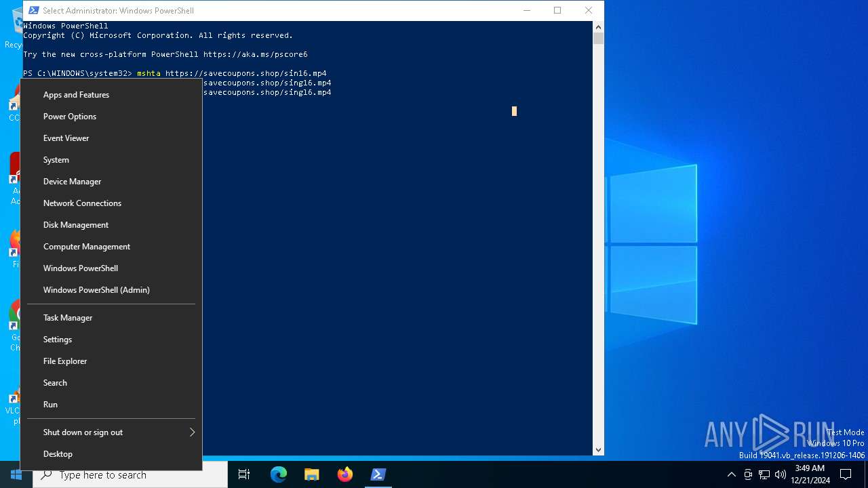Close the PowerShell window
Image resolution: width=868 pixels, height=488 pixels.
589,10
